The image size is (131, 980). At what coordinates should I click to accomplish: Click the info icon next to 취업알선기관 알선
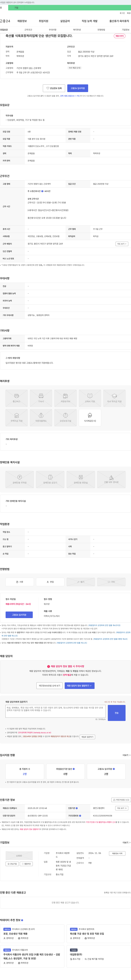74,769
